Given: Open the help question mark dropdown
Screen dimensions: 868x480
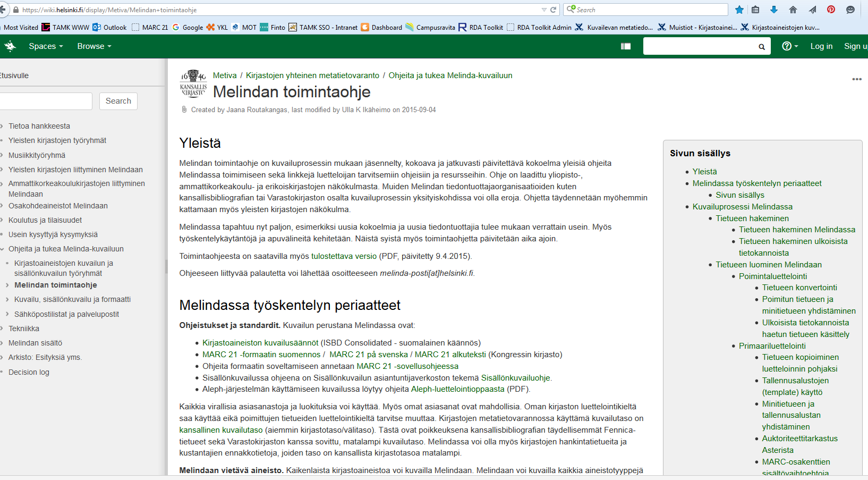Looking at the screenshot, I should (790, 46).
